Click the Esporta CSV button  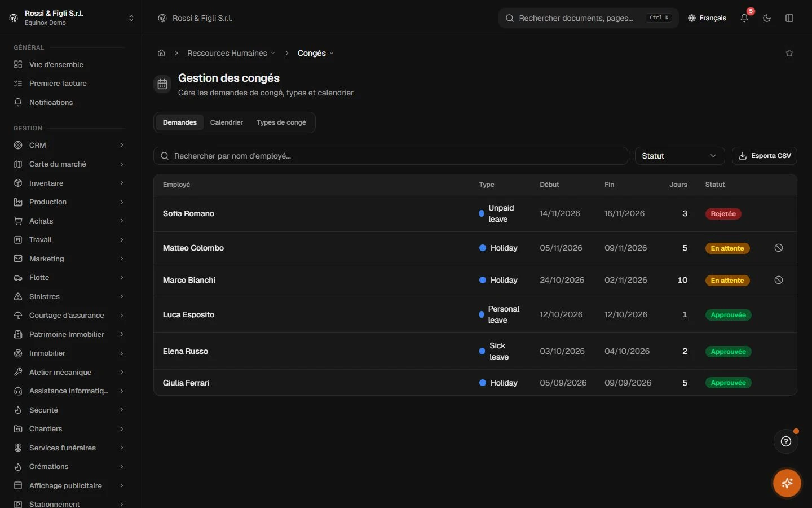(765, 156)
